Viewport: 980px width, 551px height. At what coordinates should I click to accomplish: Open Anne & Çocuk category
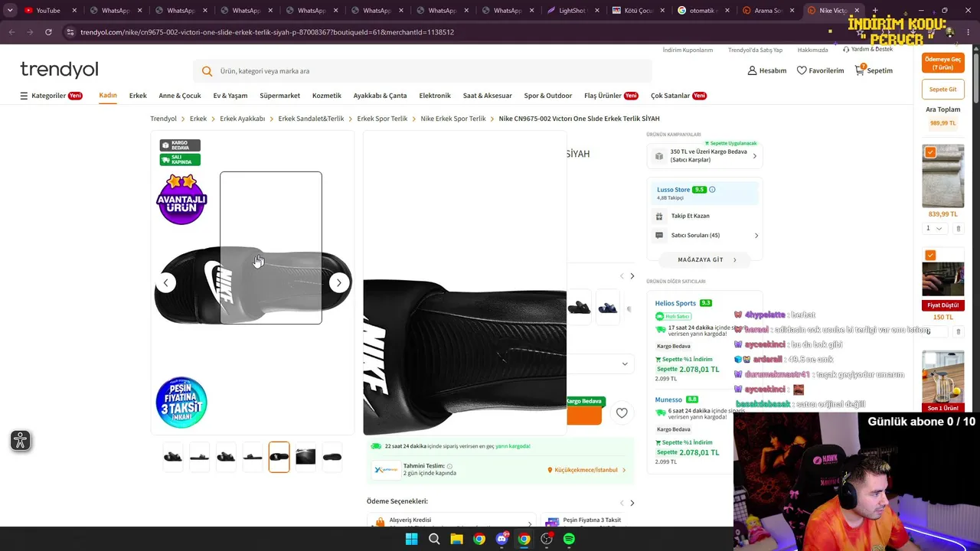tap(180, 96)
